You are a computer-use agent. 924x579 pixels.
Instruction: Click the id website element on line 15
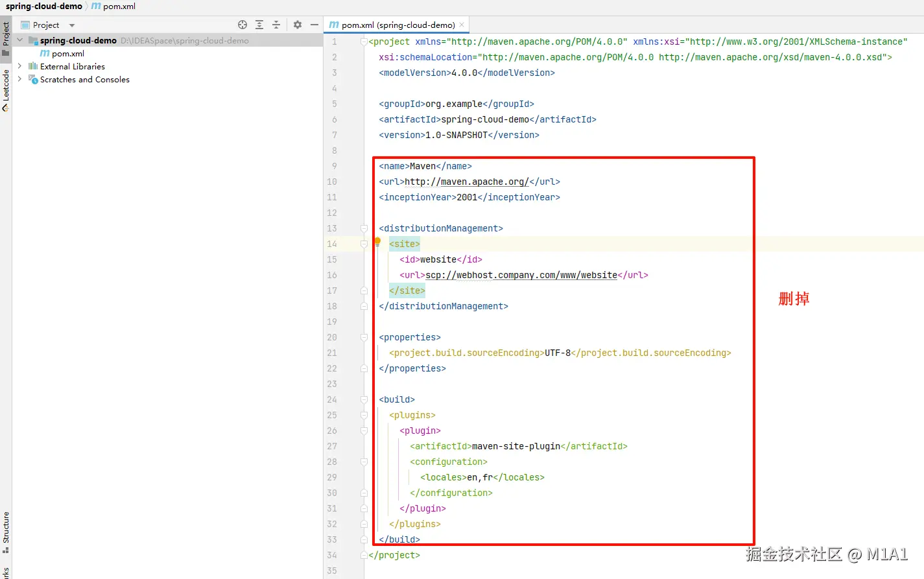tap(441, 259)
